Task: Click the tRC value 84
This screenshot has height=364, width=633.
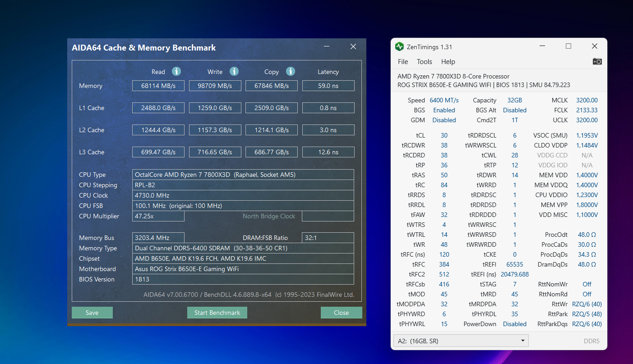Action: pyautogui.click(x=444, y=185)
